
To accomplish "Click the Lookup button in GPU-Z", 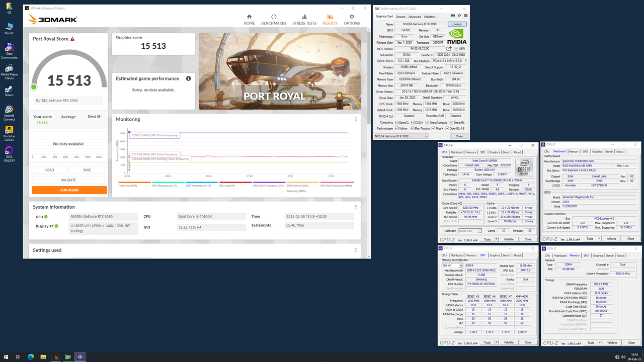I will pos(457,24).
